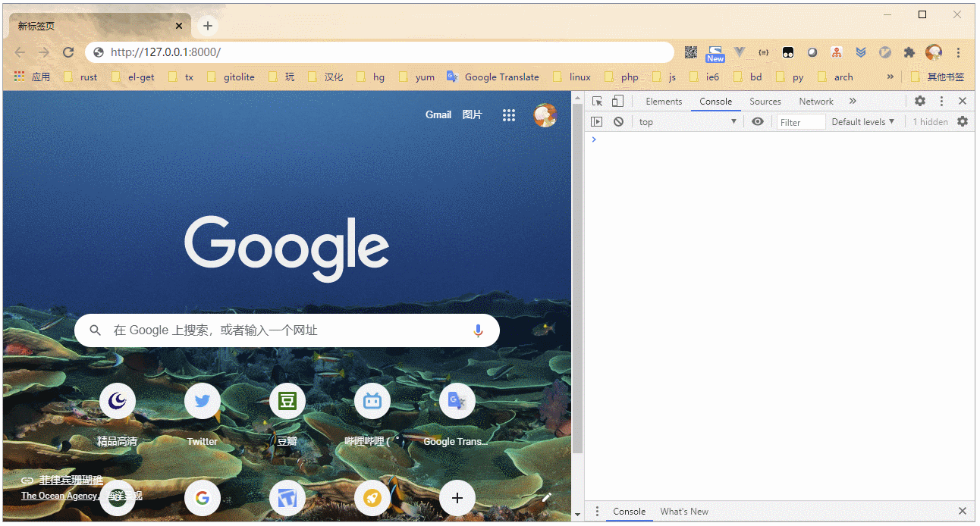This screenshot has width=980, height=526.
Task: Open DevTools settings gear icon
Action: pos(919,102)
